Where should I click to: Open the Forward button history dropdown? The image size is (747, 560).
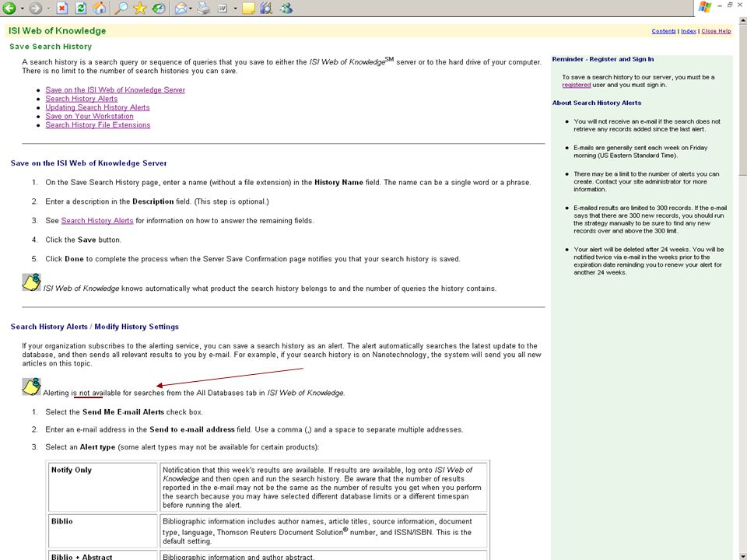48,8
